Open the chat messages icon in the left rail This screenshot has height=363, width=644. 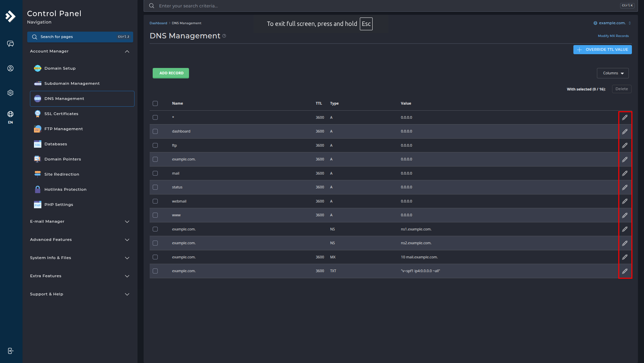pos(10,44)
